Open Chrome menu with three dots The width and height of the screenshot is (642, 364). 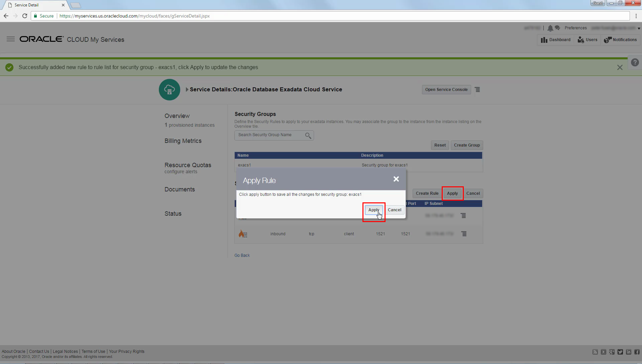click(x=636, y=16)
